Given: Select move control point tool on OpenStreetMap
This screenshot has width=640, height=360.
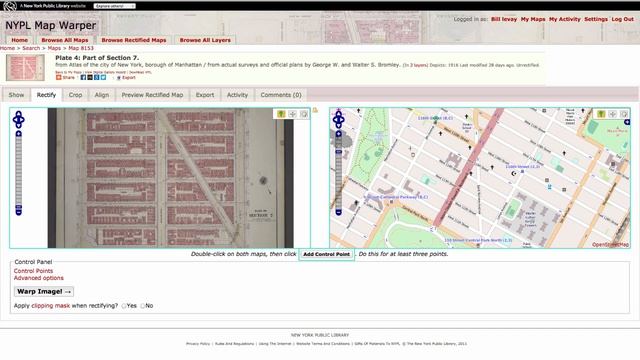Looking at the screenshot, I should coord(612,114).
